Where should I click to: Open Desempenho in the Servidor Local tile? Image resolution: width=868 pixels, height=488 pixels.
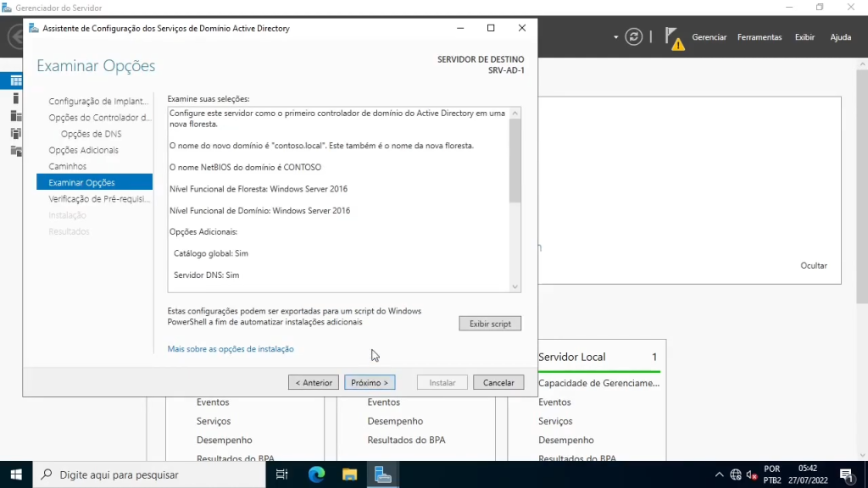point(565,440)
